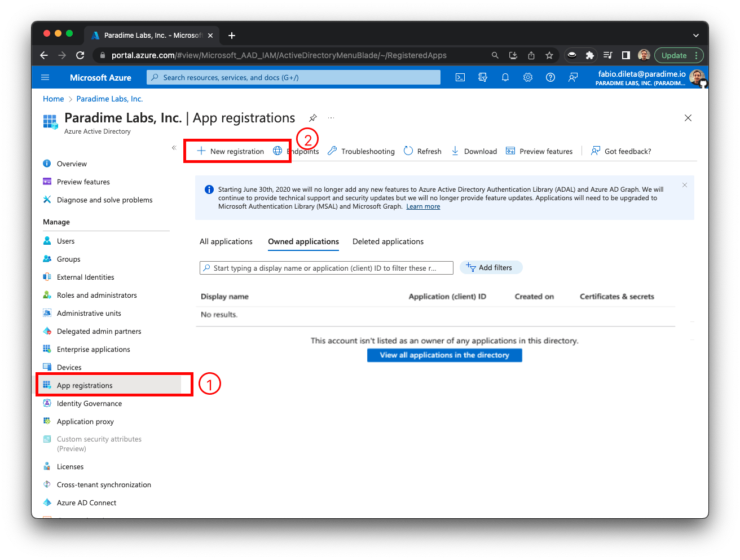This screenshot has width=740, height=560.
Task: Go back with the browser back arrow
Action: coord(44,55)
